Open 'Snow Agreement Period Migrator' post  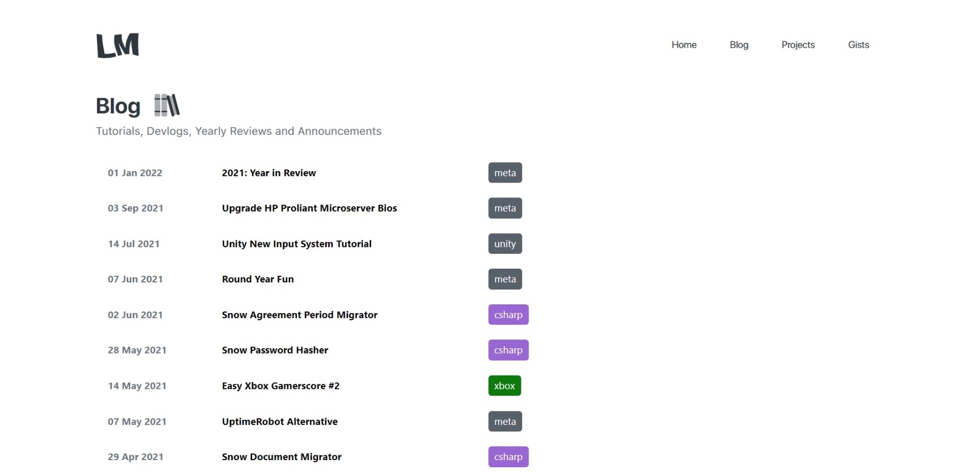click(x=299, y=315)
